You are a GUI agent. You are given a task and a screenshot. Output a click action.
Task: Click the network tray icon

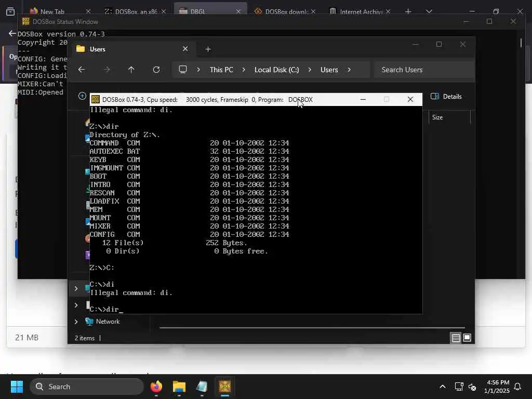[x=459, y=387]
